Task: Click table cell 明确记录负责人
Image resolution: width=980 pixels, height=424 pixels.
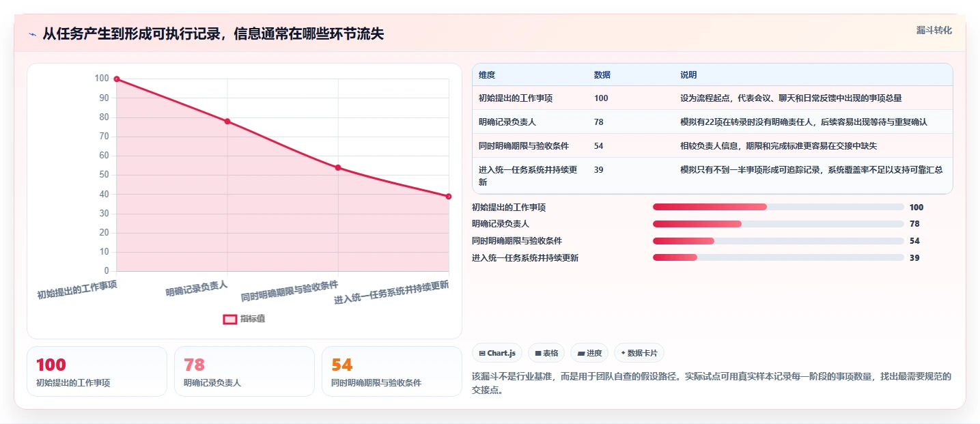Action: (x=507, y=122)
